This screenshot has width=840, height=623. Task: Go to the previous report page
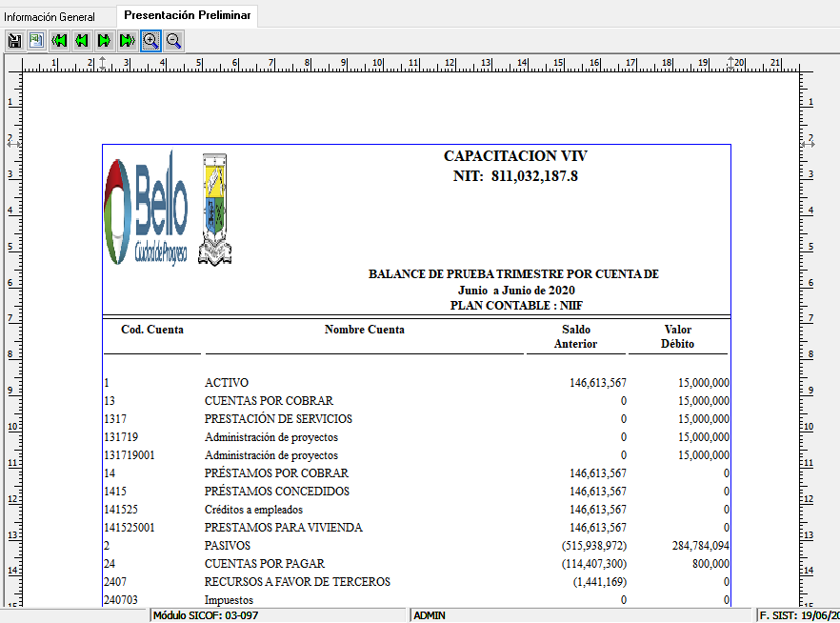coord(82,40)
